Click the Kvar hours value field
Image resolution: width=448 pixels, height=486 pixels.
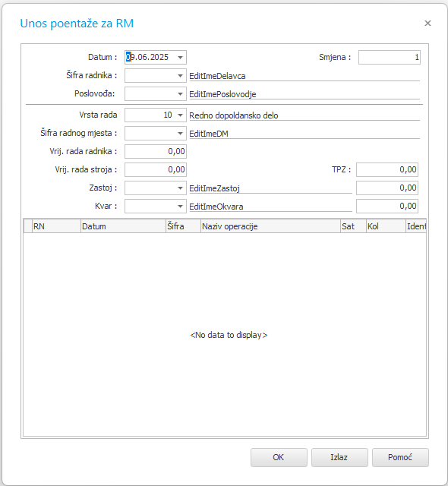387,206
